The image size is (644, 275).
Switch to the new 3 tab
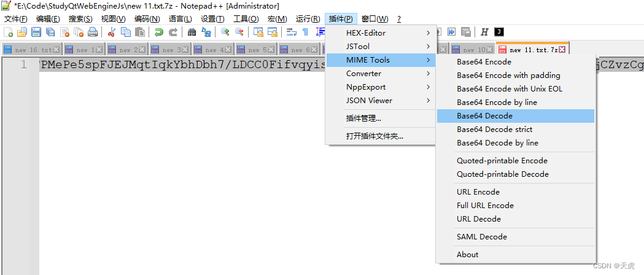tap(170, 49)
